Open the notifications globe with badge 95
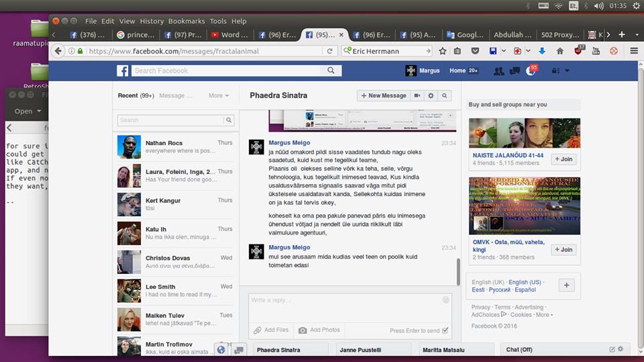This screenshot has width=644, height=362. (x=531, y=71)
